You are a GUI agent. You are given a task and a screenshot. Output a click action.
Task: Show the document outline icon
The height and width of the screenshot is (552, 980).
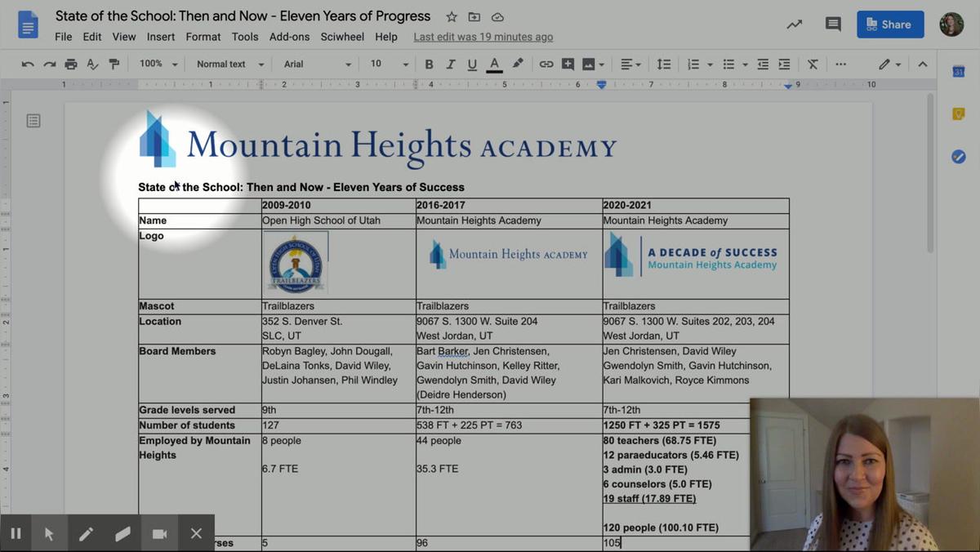pyautogui.click(x=33, y=121)
